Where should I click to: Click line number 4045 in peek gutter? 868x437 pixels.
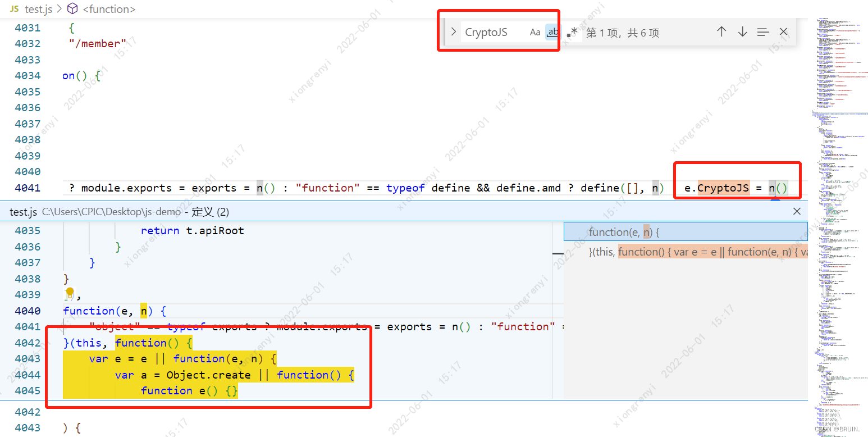pyautogui.click(x=28, y=390)
